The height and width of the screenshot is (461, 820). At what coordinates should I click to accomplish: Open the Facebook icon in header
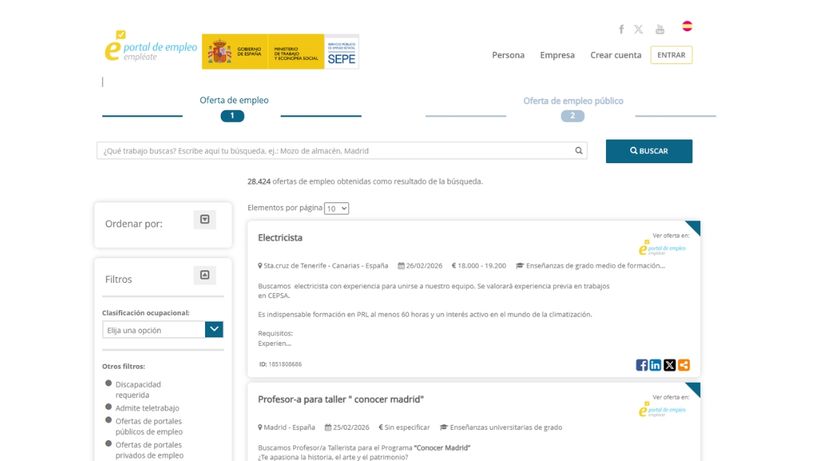tap(621, 29)
